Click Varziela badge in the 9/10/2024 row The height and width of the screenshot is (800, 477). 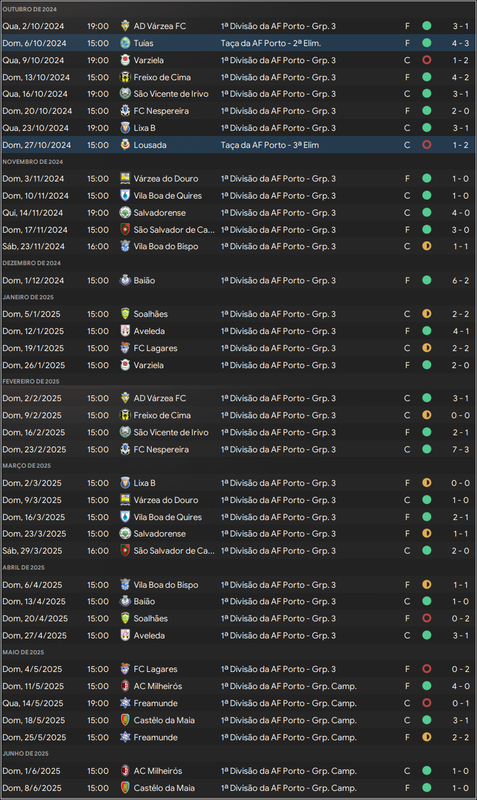[125, 60]
